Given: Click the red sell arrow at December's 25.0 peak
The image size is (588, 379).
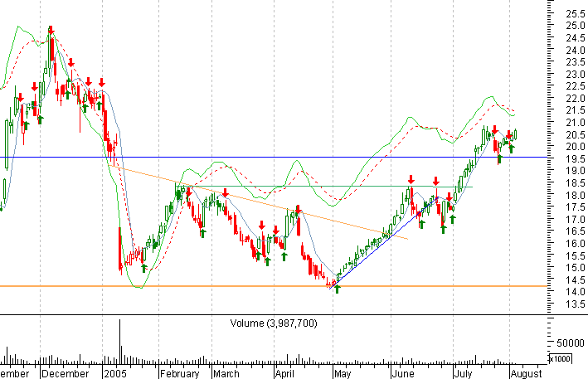Looking at the screenshot, I should coord(51,31).
